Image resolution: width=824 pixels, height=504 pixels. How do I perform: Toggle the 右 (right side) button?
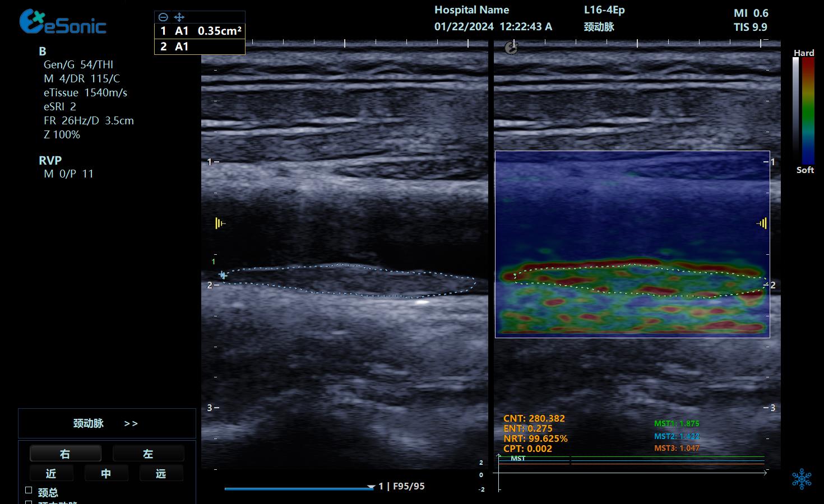pos(65,454)
